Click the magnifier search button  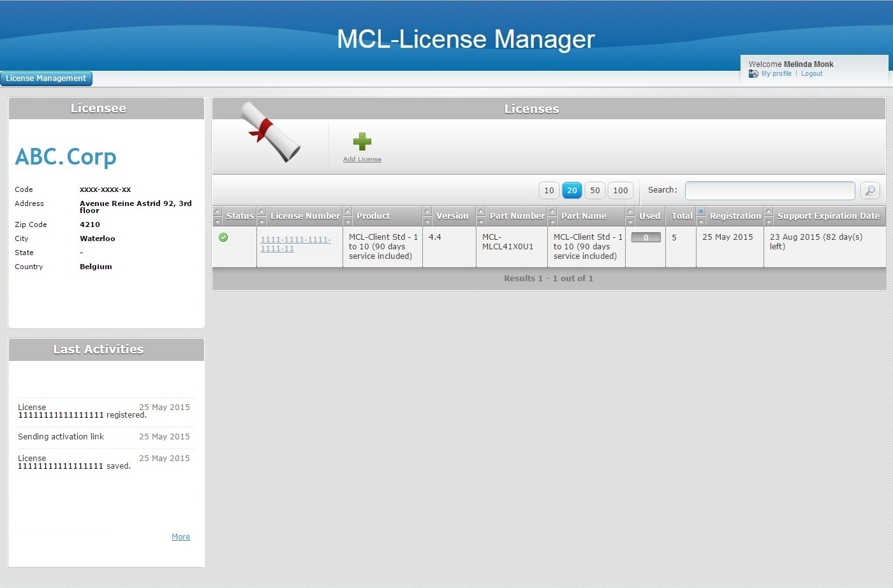(x=870, y=190)
